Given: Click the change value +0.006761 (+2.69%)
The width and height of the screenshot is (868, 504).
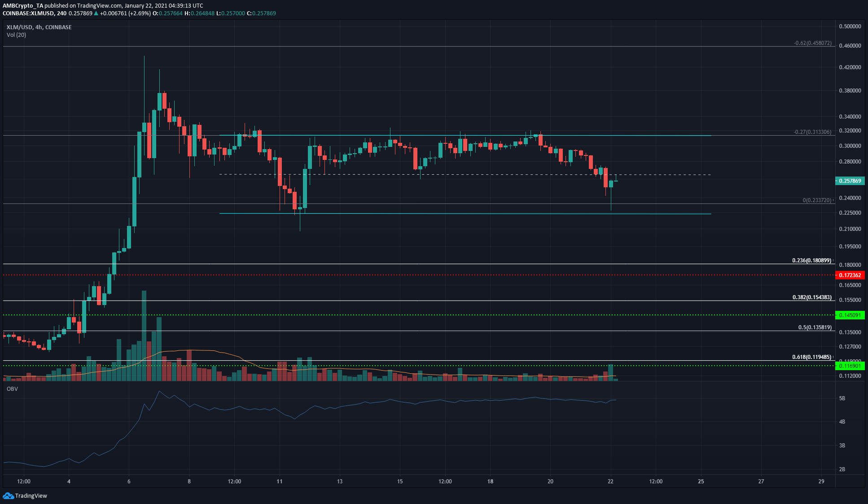Looking at the screenshot, I should 126,13.
